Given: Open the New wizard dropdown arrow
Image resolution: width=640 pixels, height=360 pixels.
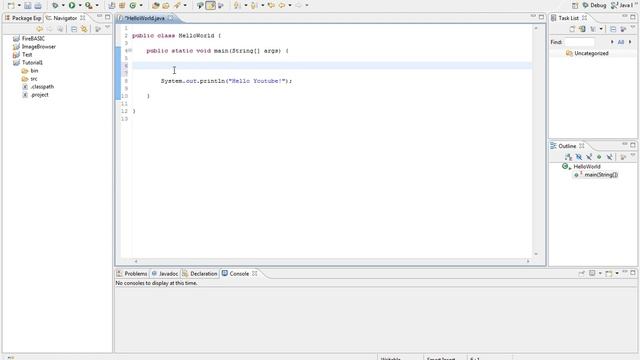Looking at the screenshot, I should [19, 5].
